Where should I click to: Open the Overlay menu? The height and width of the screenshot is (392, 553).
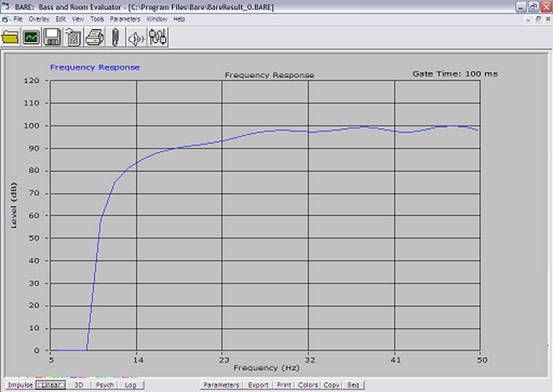point(39,19)
